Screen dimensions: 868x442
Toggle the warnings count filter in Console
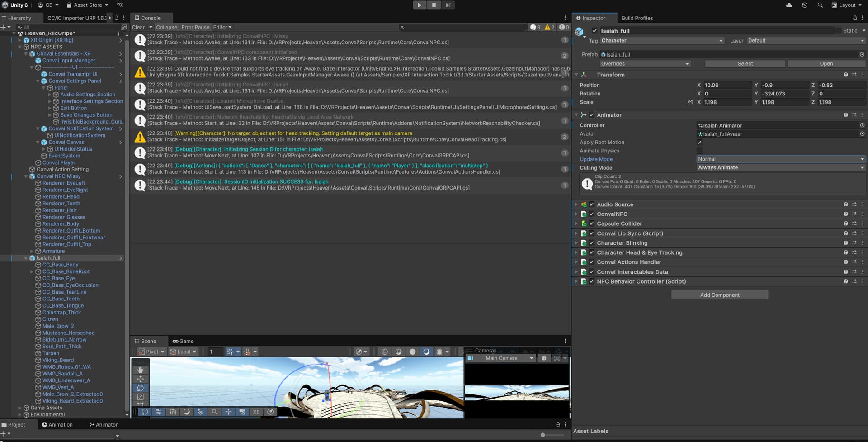pyautogui.click(x=549, y=27)
